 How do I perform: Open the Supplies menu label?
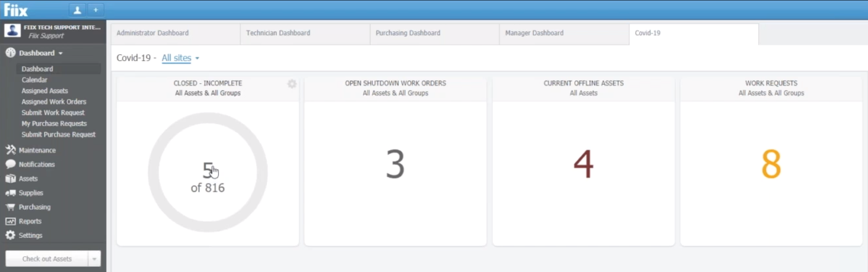click(31, 193)
